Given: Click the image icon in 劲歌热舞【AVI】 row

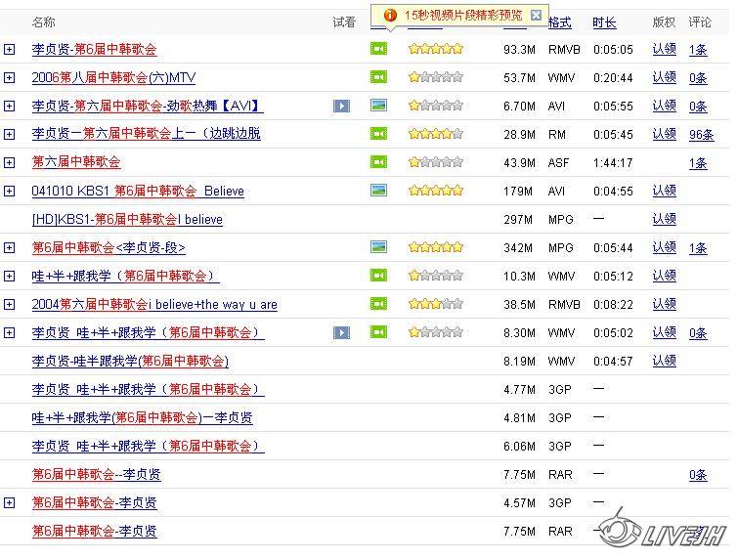Looking at the screenshot, I should [378, 106].
